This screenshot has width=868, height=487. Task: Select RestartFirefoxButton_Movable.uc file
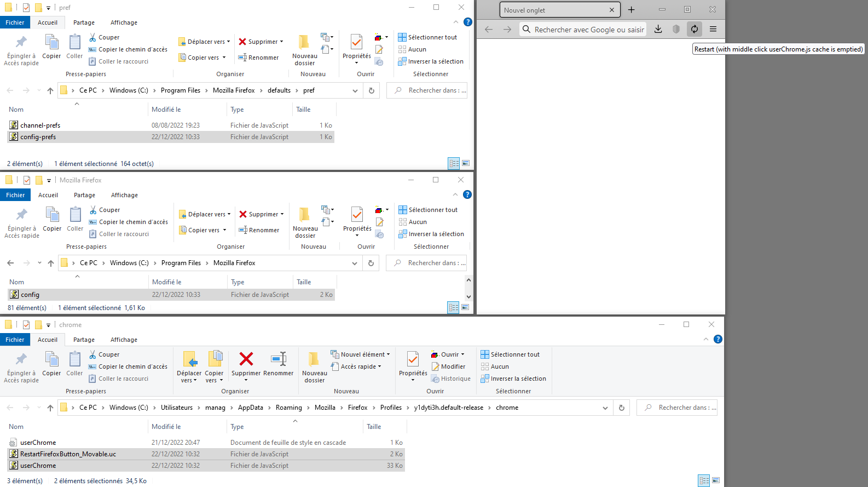click(206, 454)
